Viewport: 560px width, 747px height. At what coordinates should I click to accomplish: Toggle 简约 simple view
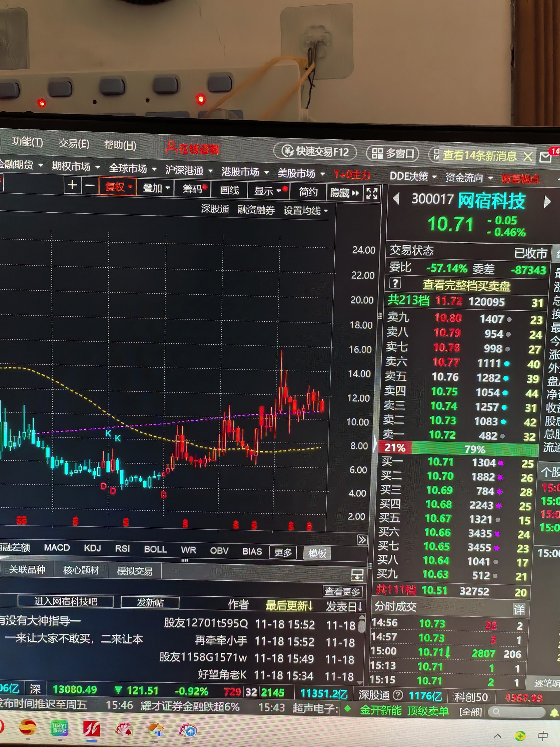click(x=308, y=191)
